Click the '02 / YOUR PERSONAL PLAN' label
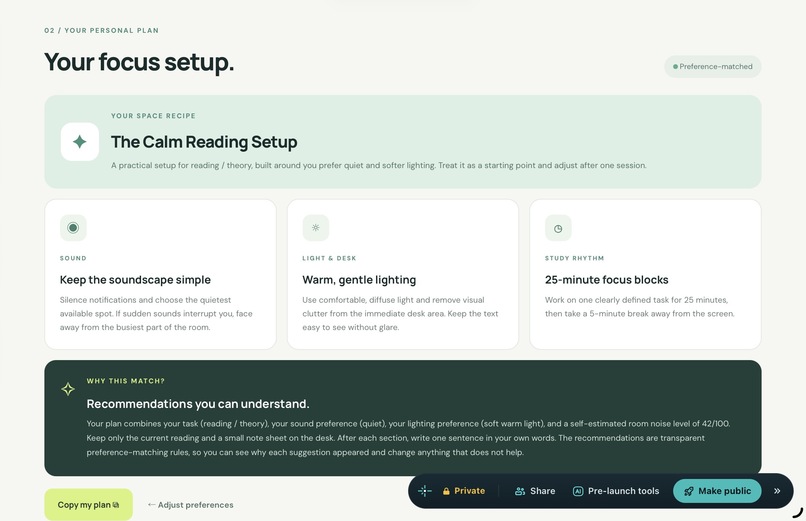 pyautogui.click(x=101, y=30)
